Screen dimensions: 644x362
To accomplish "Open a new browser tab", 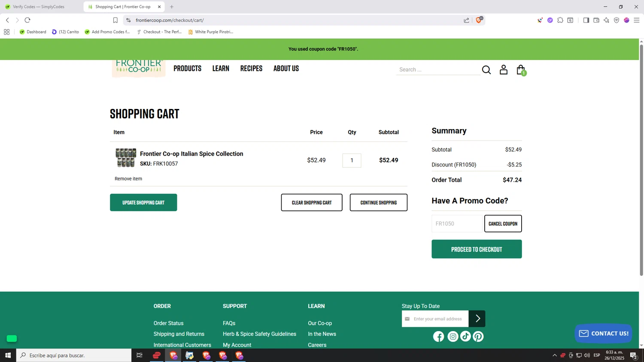I will pyautogui.click(x=172, y=7).
